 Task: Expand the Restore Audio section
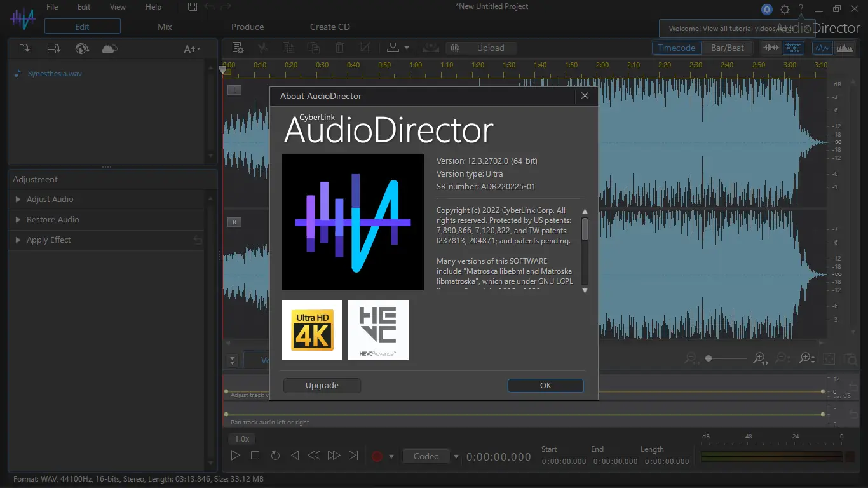53,220
